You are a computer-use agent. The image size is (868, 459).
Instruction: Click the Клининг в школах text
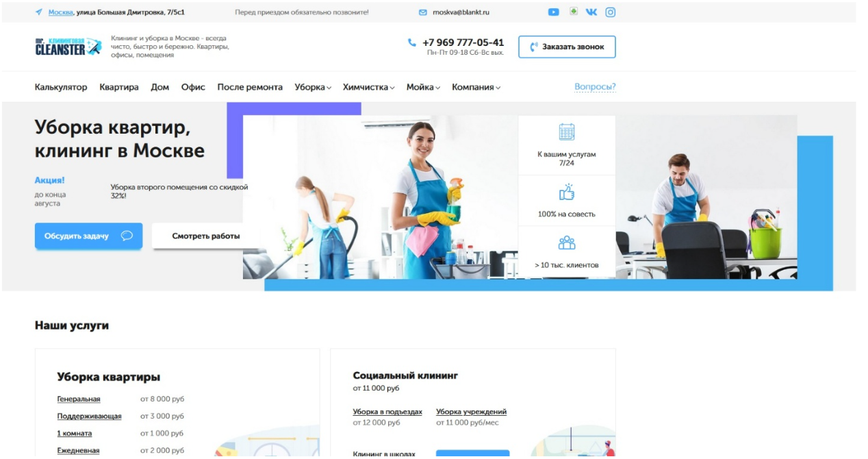point(383,454)
